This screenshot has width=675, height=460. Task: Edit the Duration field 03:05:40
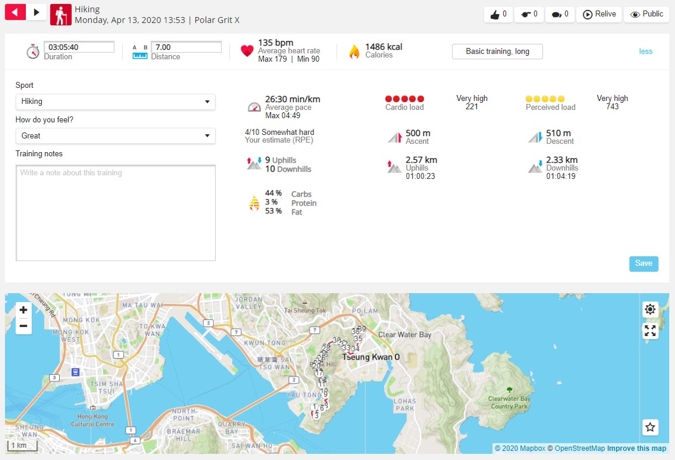pyautogui.click(x=79, y=47)
